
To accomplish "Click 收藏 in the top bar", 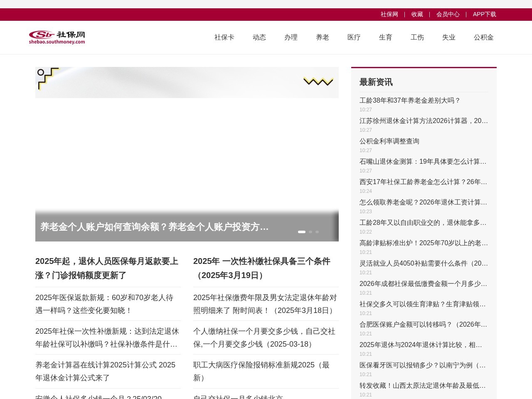I will [x=417, y=14].
